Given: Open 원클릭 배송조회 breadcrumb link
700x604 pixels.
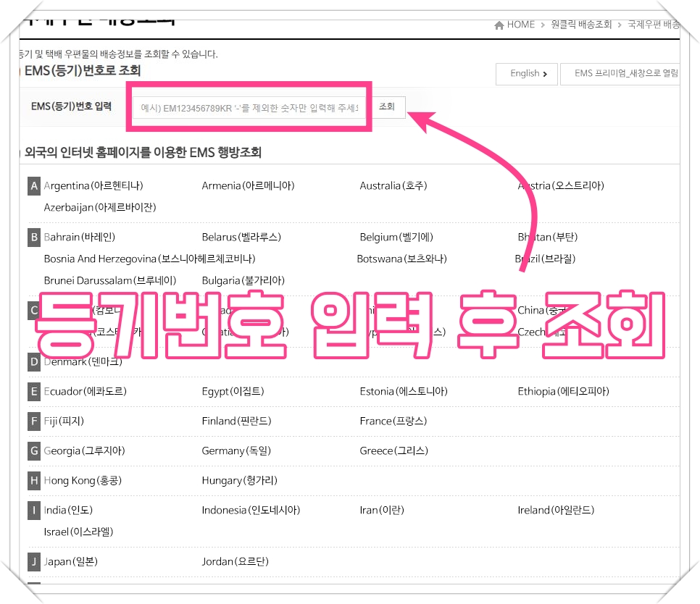Looking at the screenshot, I should click(x=581, y=25).
